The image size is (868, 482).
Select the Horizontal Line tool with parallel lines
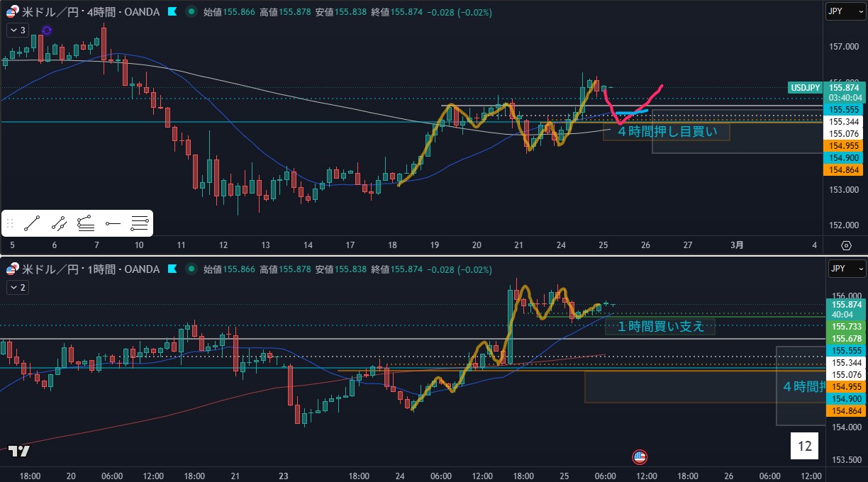(x=140, y=223)
